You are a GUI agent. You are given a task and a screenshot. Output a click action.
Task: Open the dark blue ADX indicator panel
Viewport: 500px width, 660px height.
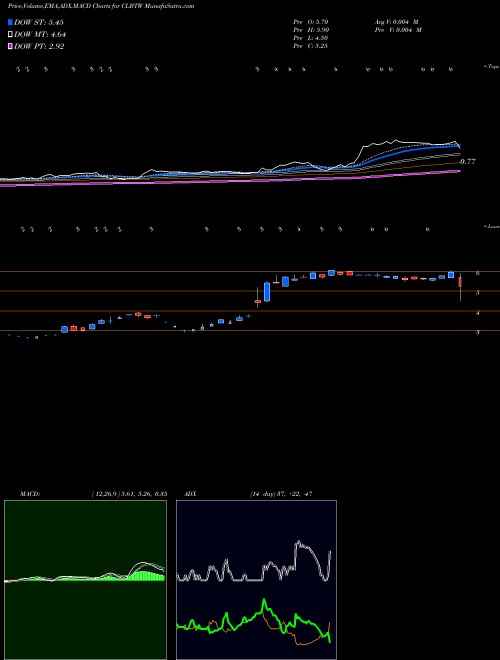point(256,580)
